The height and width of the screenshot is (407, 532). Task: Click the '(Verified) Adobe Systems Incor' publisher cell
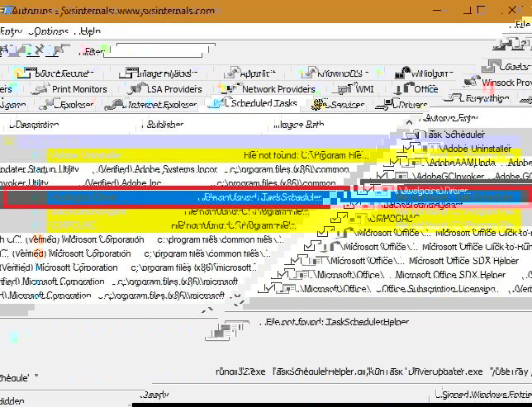157,169
